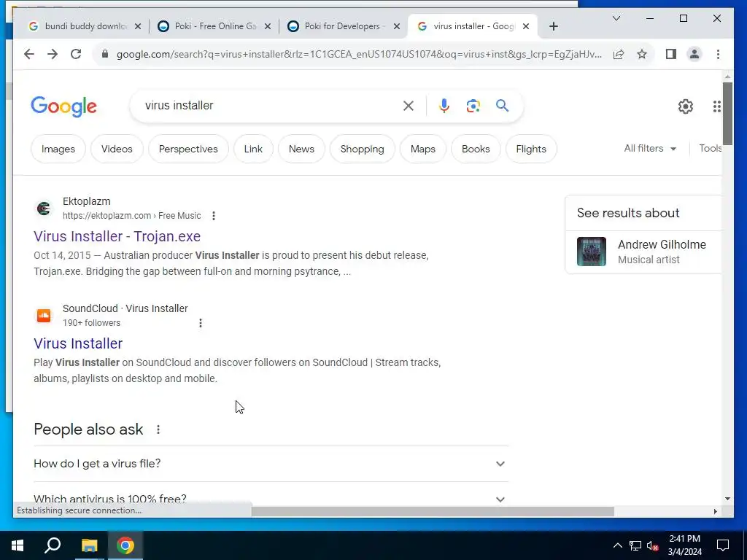Bookmark this page with the star icon
Screen dimensions: 747x560
[642, 54]
